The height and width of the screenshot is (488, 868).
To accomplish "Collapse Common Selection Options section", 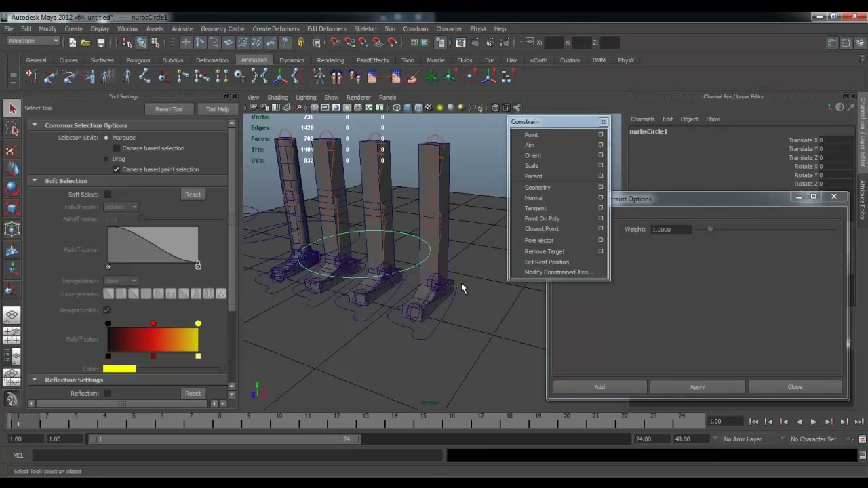I will [34, 125].
